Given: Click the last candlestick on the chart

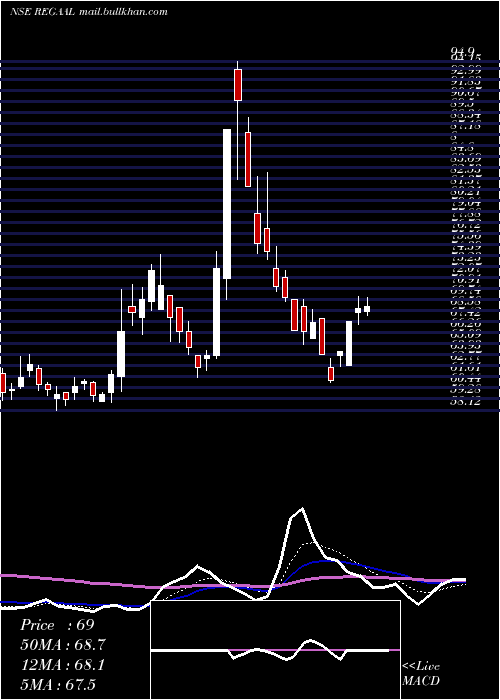Looking at the screenshot, I should point(367,308).
